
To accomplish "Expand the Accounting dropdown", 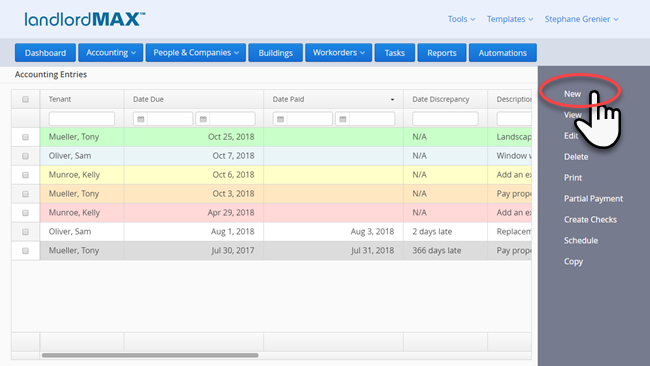I will coord(111,53).
